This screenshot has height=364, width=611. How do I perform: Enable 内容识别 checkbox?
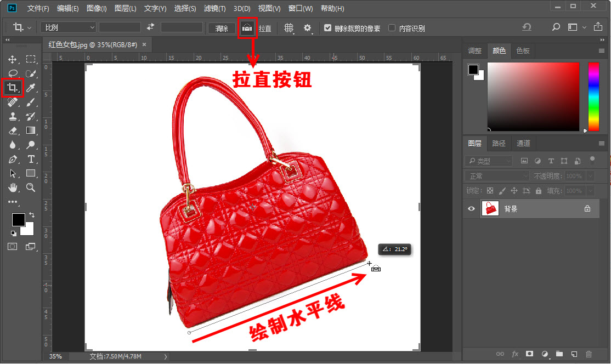click(392, 28)
